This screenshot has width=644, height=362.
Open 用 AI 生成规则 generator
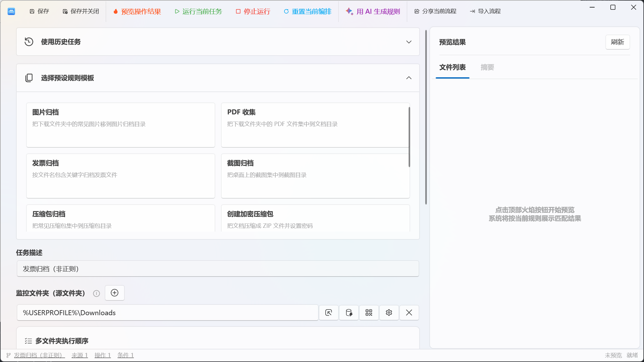click(x=373, y=11)
